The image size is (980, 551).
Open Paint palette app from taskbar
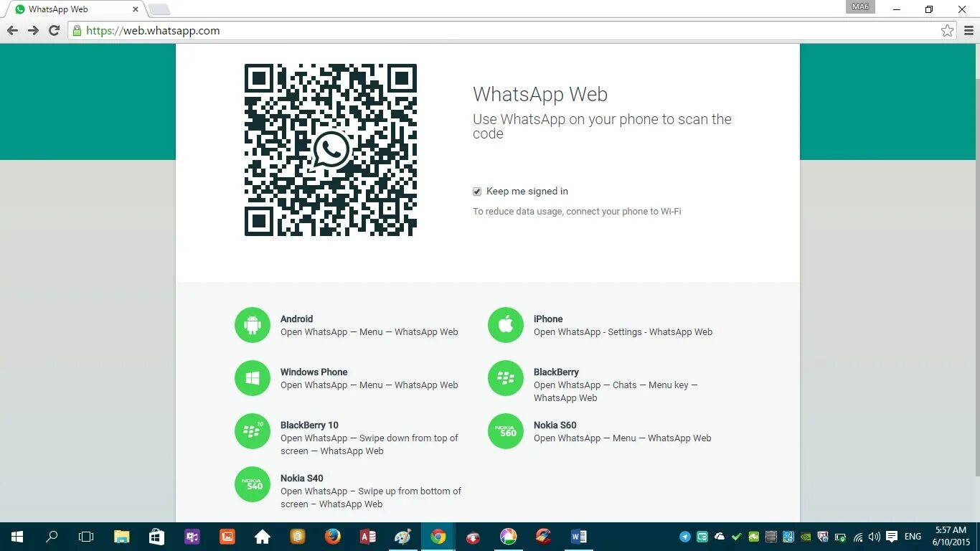pos(402,537)
